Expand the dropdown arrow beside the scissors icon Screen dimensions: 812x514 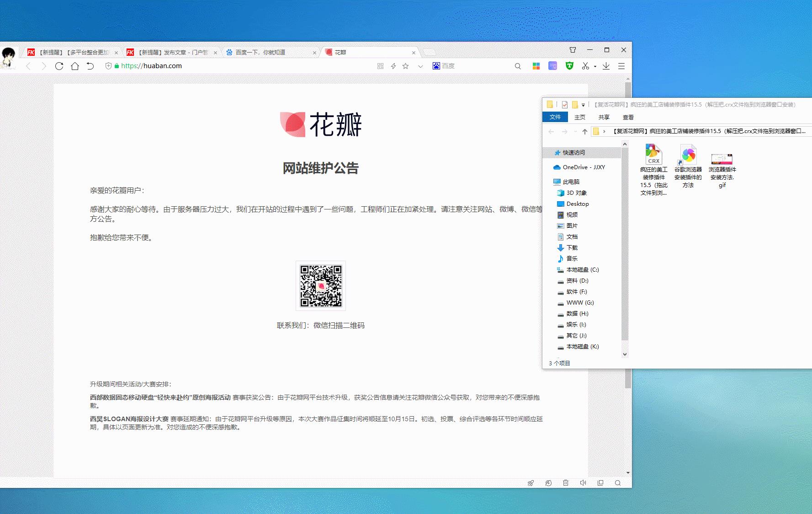coord(595,66)
